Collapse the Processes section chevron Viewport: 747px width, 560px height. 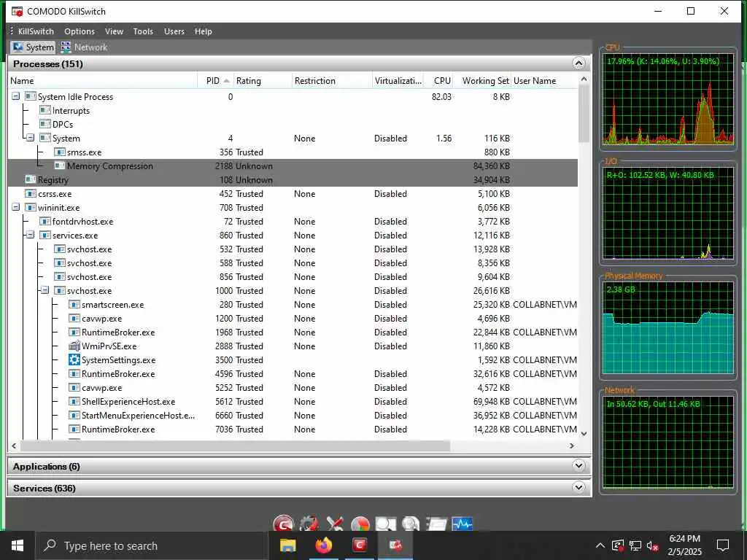click(x=578, y=63)
